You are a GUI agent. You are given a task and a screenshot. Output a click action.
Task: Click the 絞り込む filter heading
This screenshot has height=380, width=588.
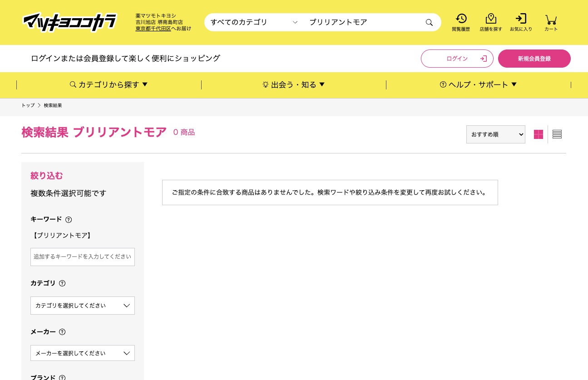point(47,176)
